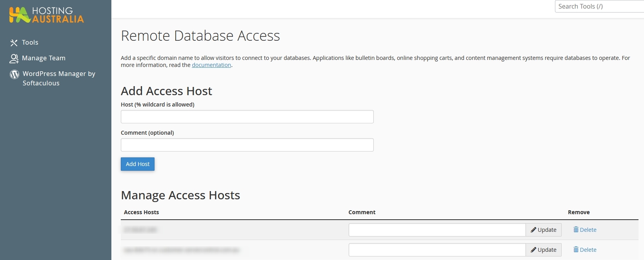644x260 pixels.
Task: Click the Access Hosts column header
Action: click(141, 212)
